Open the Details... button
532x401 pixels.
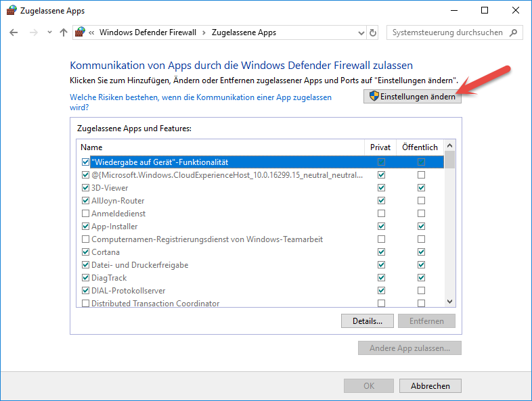368,321
